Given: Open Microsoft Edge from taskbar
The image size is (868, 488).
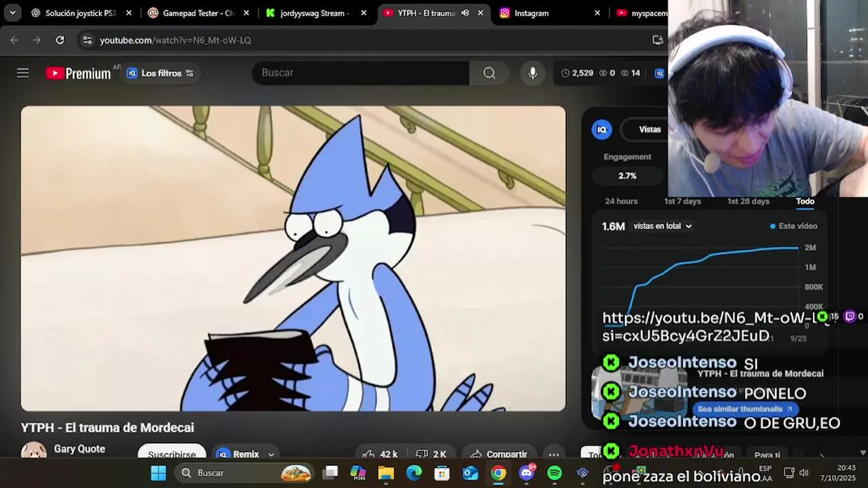Looking at the screenshot, I should click(x=414, y=473).
